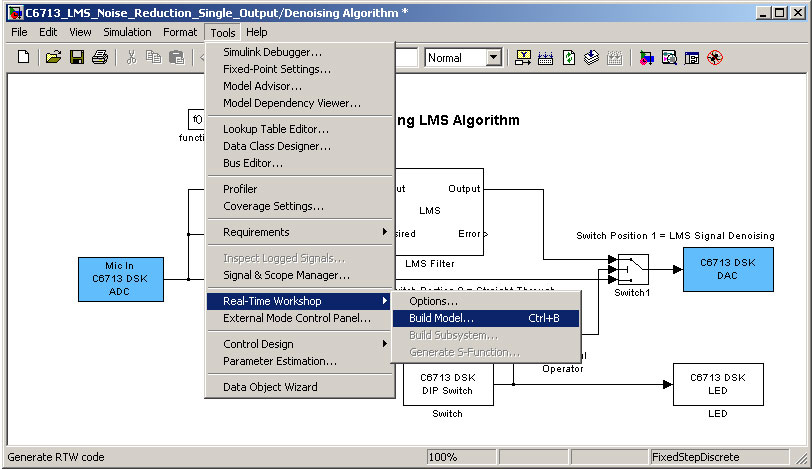Click 'Generate RTW code' status text
This screenshot has height=469, width=812.
56,457
